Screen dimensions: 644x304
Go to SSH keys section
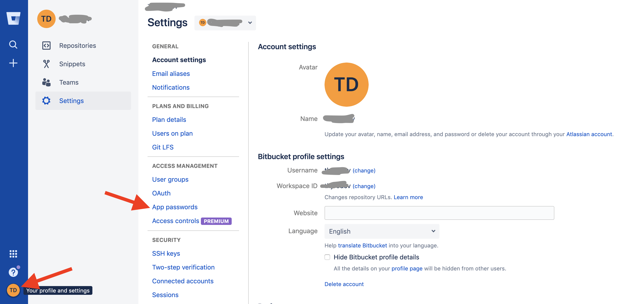pyautogui.click(x=166, y=253)
